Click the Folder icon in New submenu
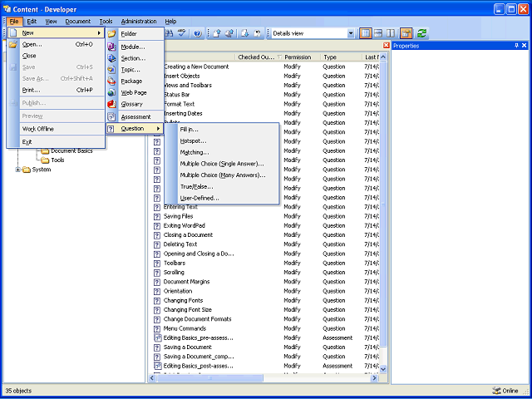 (x=111, y=34)
